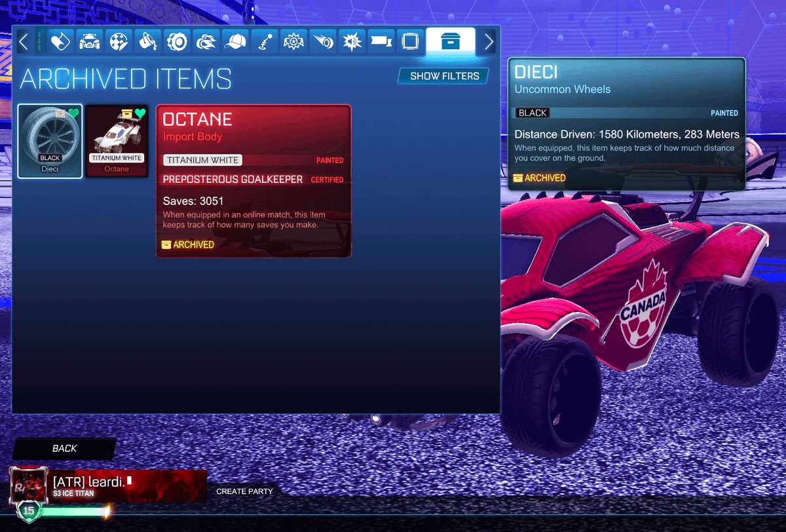This screenshot has width=786, height=532.
Task: Open the Wheels tab
Action: click(x=177, y=41)
